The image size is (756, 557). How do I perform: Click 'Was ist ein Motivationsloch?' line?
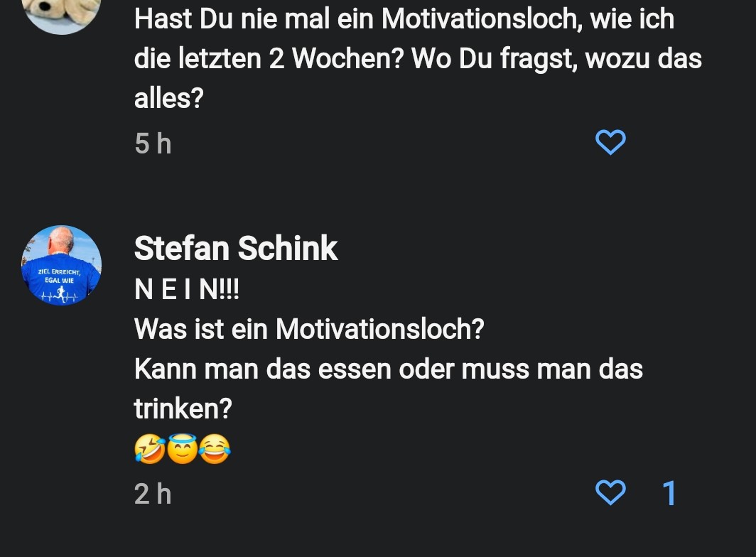pos(308,329)
